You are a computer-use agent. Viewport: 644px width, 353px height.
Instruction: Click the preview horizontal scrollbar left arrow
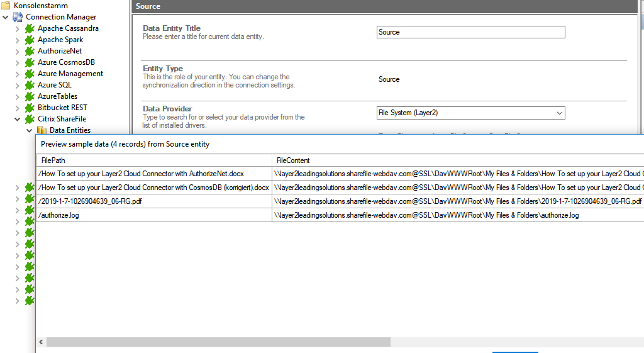tap(41, 342)
